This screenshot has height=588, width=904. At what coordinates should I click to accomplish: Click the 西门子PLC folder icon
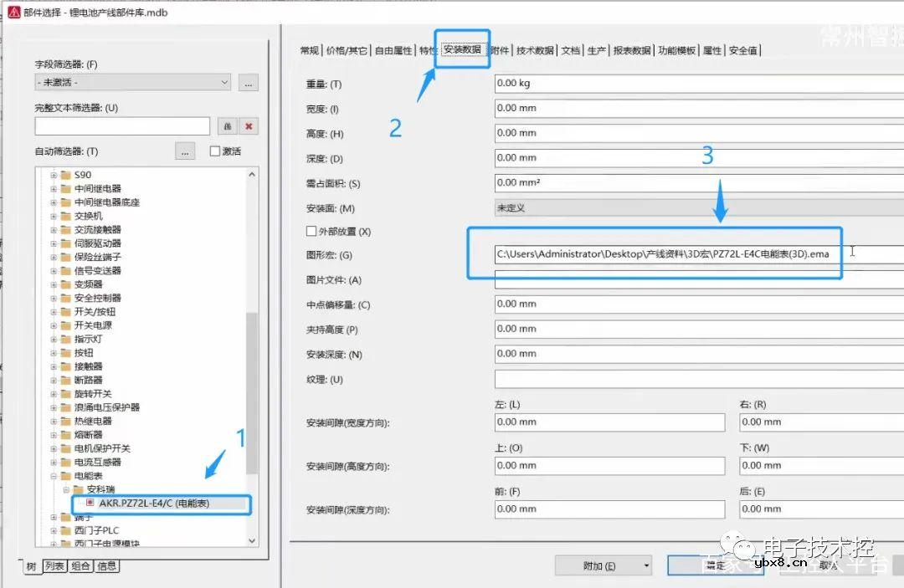click(66, 529)
